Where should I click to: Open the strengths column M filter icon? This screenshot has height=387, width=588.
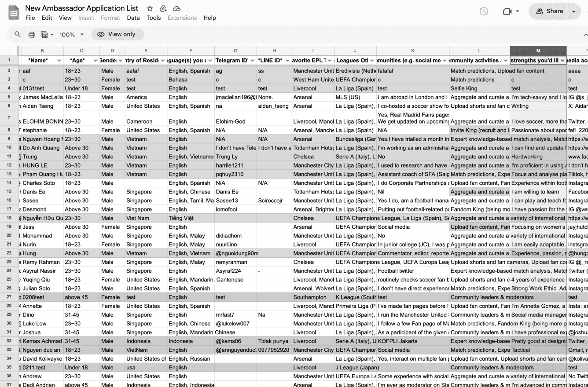tap(562, 61)
